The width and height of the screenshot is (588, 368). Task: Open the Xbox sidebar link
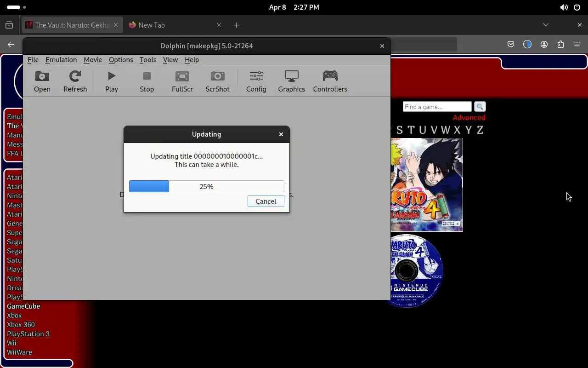(x=14, y=316)
